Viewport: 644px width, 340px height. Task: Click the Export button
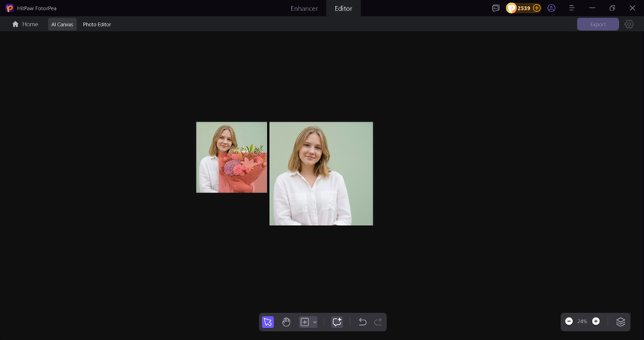pos(598,24)
